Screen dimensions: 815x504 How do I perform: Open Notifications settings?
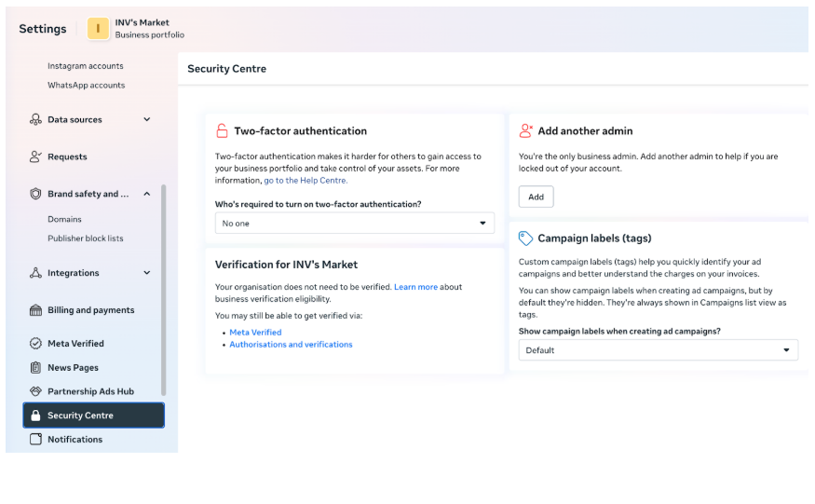tap(75, 440)
